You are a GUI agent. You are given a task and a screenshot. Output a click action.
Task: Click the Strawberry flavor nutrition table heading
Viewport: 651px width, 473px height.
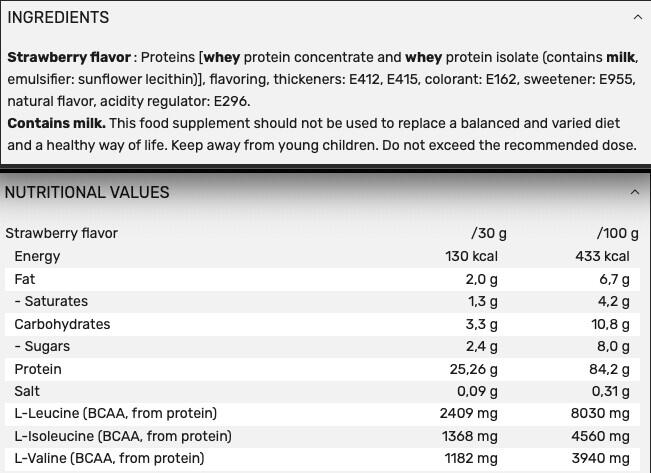point(62,233)
